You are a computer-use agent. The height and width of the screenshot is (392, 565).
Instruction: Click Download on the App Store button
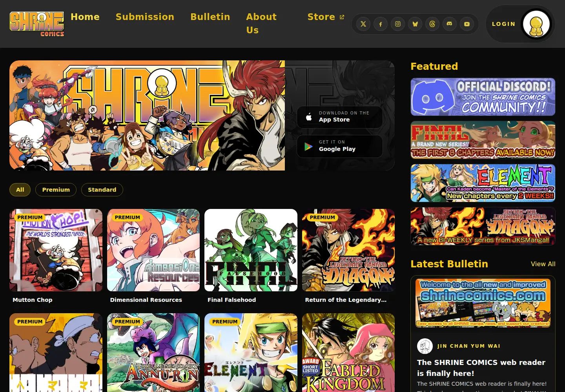[340, 117]
